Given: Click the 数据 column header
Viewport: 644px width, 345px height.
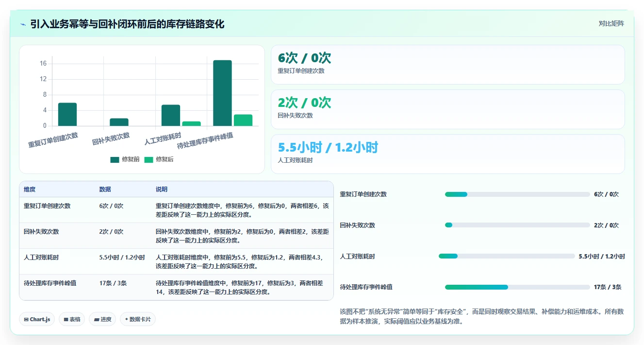Looking at the screenshot, I should click(105, 189).
